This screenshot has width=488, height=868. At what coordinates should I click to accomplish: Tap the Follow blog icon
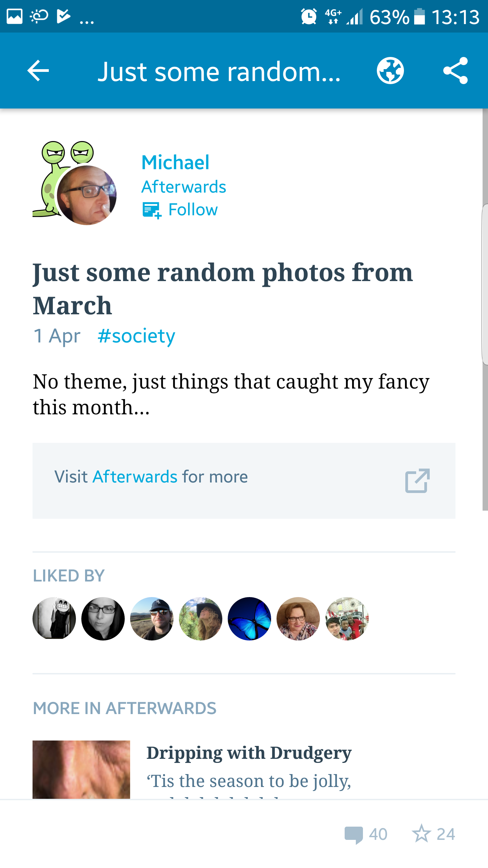click(151, 210)
